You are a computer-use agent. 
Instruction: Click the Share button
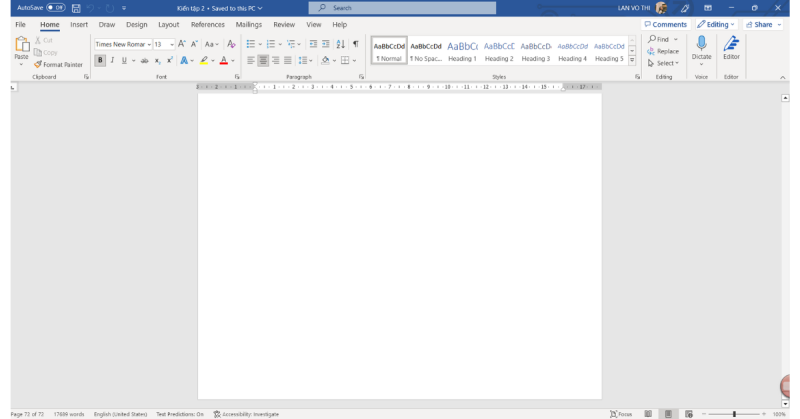tap(763, 24)
